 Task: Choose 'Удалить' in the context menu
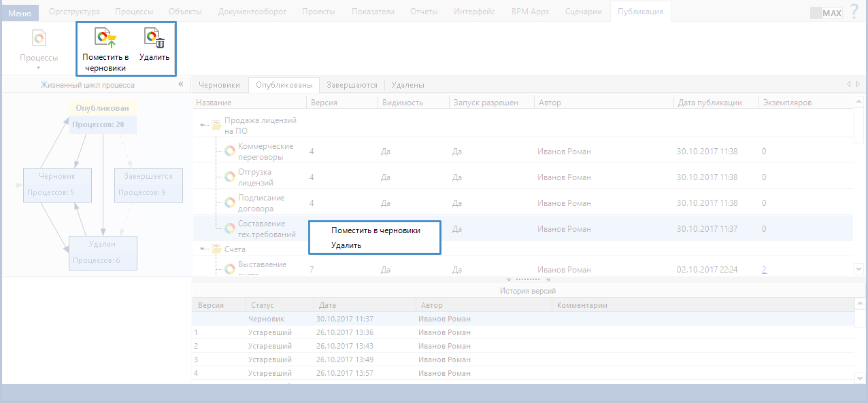tap(346, 245)
